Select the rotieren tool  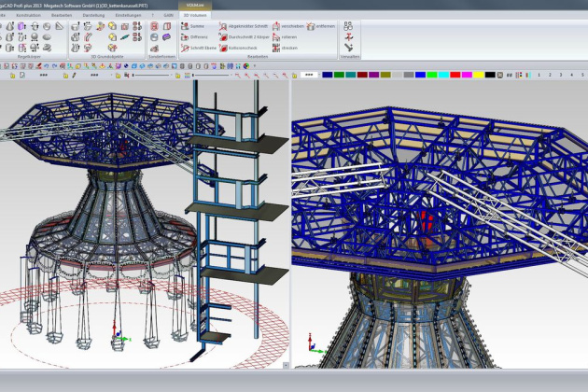pyautogui.click(x=288, y=36)
